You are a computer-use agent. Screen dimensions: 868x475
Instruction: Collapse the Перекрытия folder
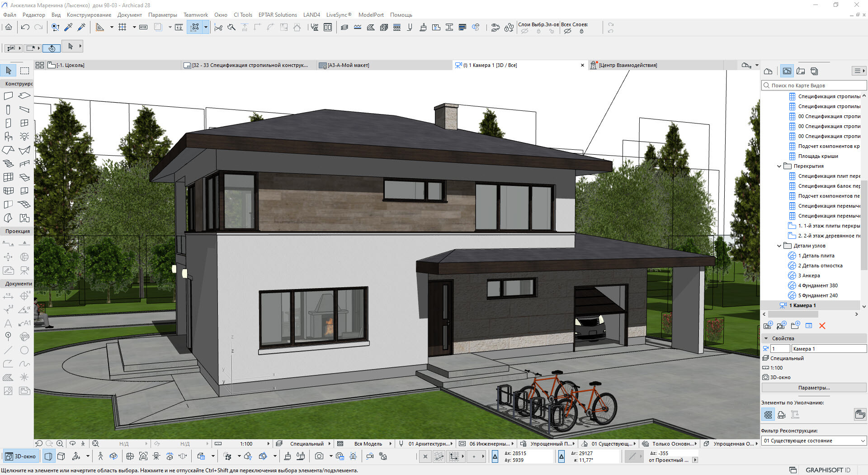(779, 166)
